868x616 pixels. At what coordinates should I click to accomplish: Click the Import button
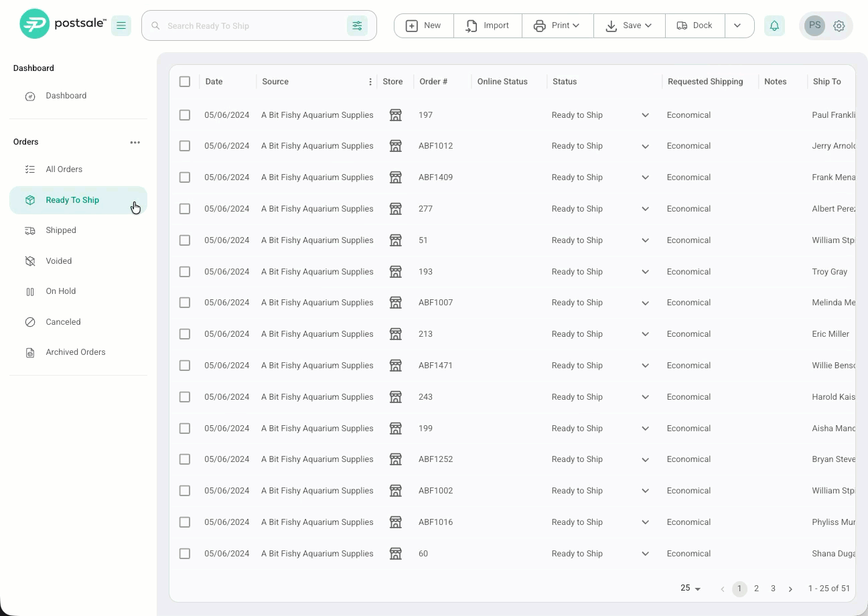488,25
